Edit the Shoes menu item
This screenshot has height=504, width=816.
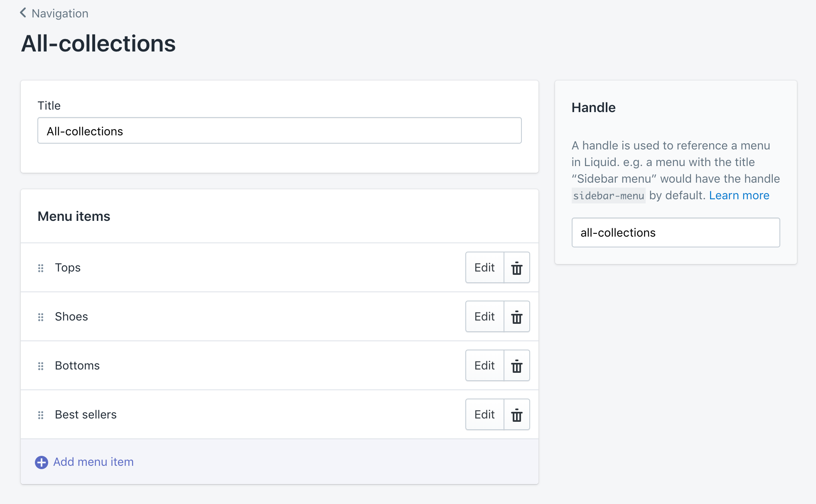tap(484, 316)
